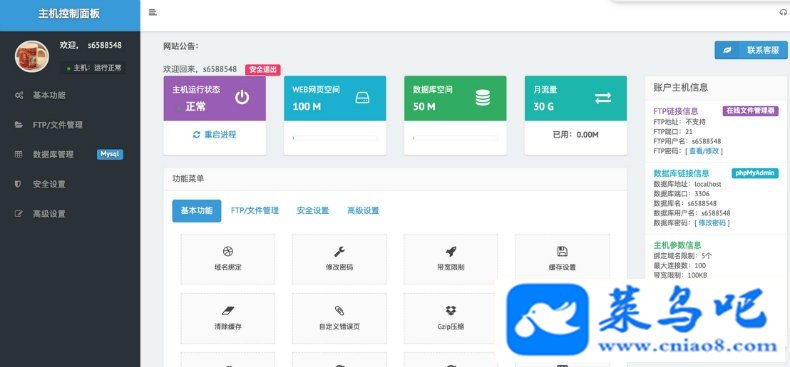Click the 联系客服 button
This screenshot has width=790, height=367.
tap(751, 50)
